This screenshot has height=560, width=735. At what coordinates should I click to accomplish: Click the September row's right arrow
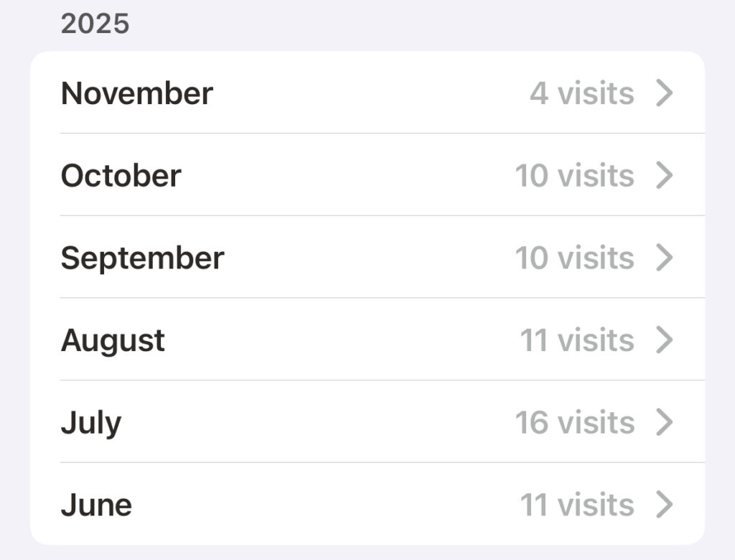[x=665, y=258]
